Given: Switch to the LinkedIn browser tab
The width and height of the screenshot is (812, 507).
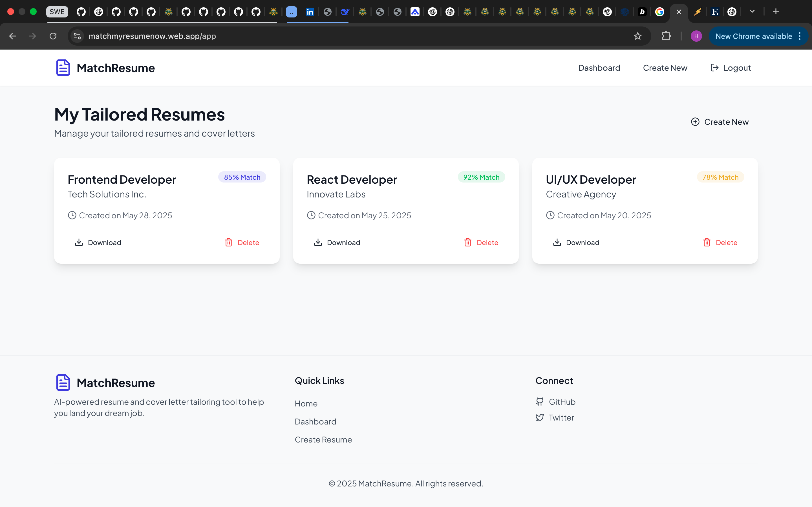Looking at the screenshot, I should click(310, 12).
